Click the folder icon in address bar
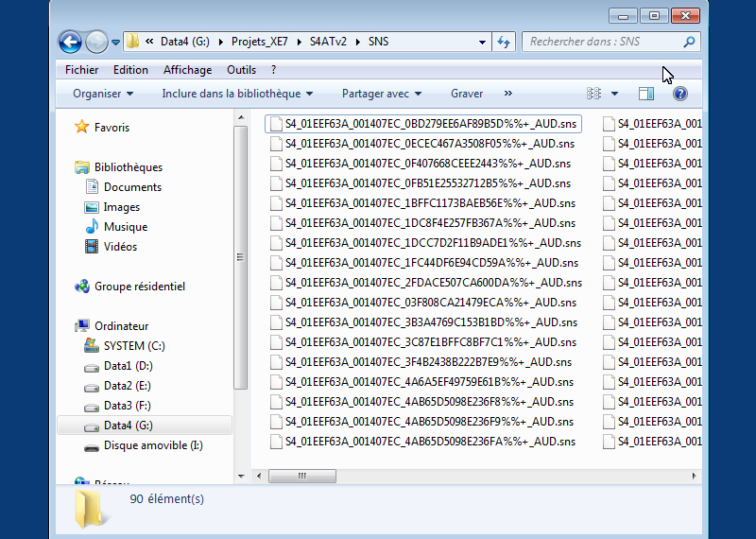Image resolution: width=756 pixels, height=539 pixels. click(132, 42)
